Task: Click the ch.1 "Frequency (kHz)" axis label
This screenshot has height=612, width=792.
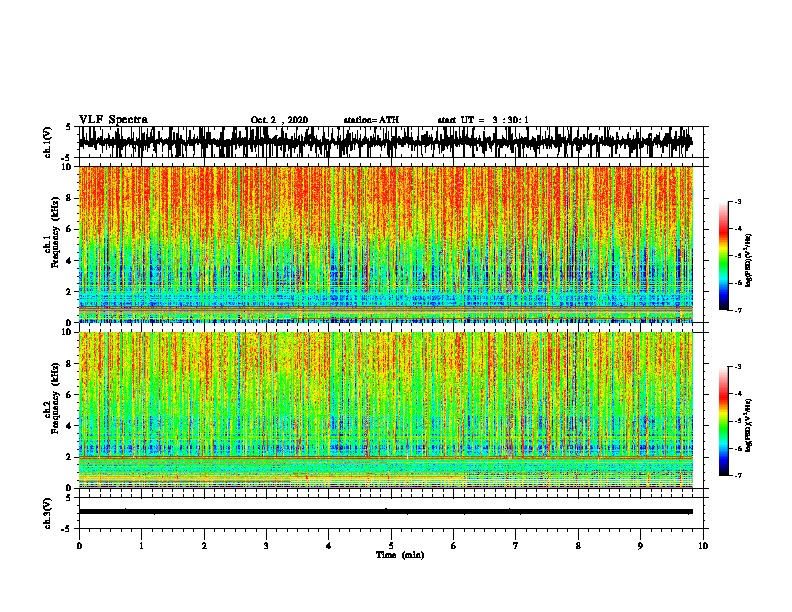Action: [55, 232]
